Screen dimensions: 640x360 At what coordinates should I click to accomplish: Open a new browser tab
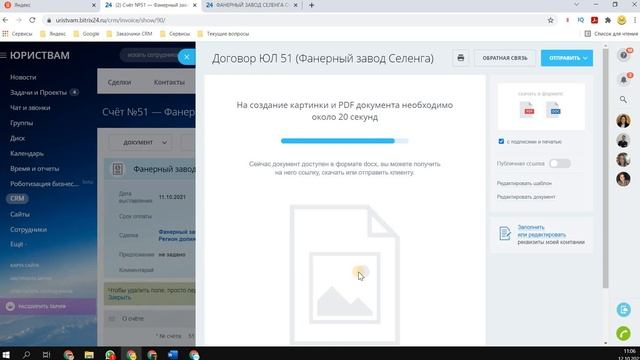pyautogui.click(x=311, y=5)
